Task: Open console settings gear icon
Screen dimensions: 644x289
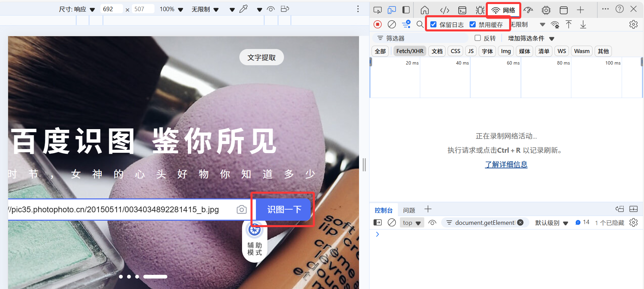Action: [x=634, y=222]
